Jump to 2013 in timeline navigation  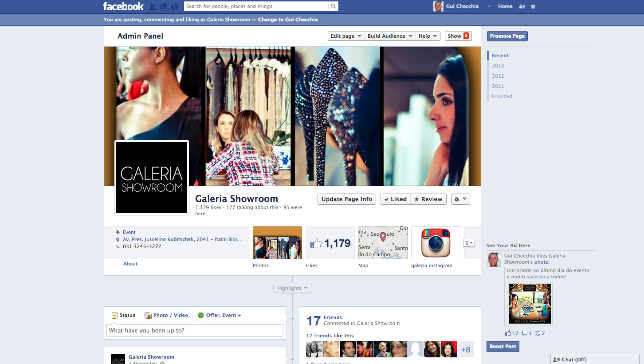(498, 66)
